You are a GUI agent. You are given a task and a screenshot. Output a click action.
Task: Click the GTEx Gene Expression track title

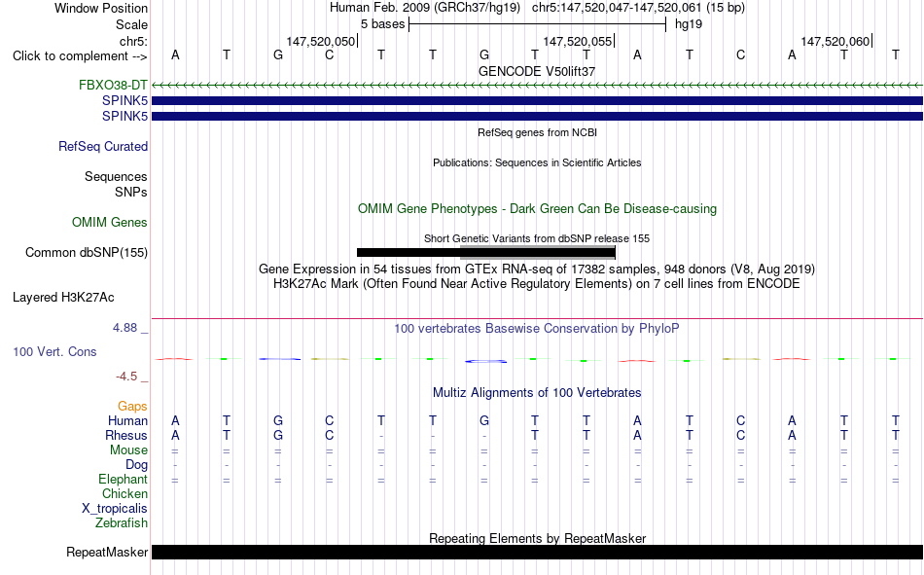tap(537, 269)
